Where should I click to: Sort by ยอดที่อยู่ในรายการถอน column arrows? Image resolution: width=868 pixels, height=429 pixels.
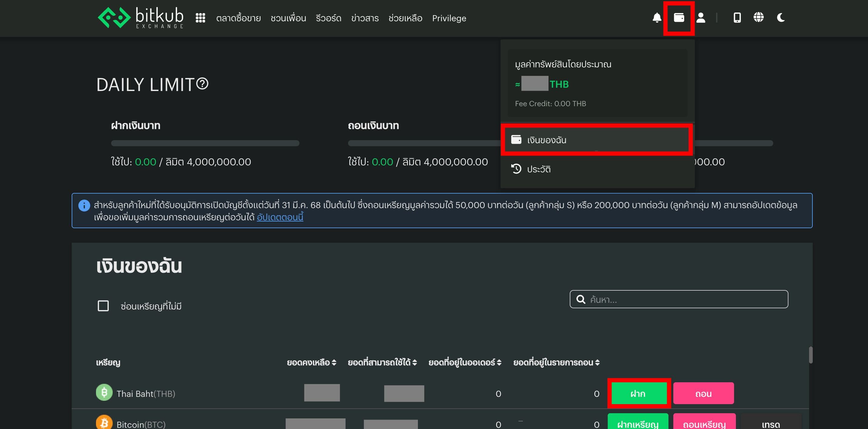pos(597,362)
